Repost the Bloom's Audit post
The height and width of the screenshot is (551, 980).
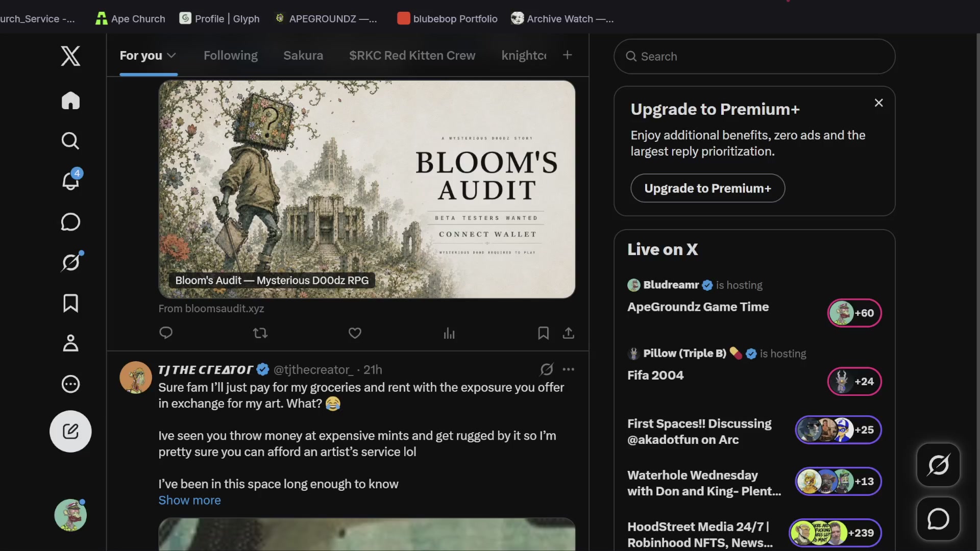[x=260, y=333]
